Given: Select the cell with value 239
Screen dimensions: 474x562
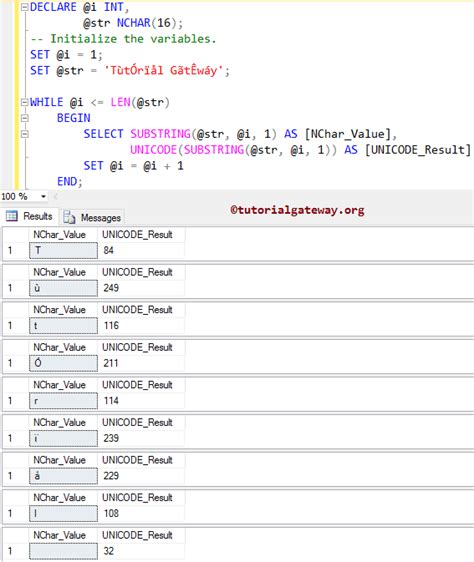Looking at the screenshot, I should click(x=141, y=438).
